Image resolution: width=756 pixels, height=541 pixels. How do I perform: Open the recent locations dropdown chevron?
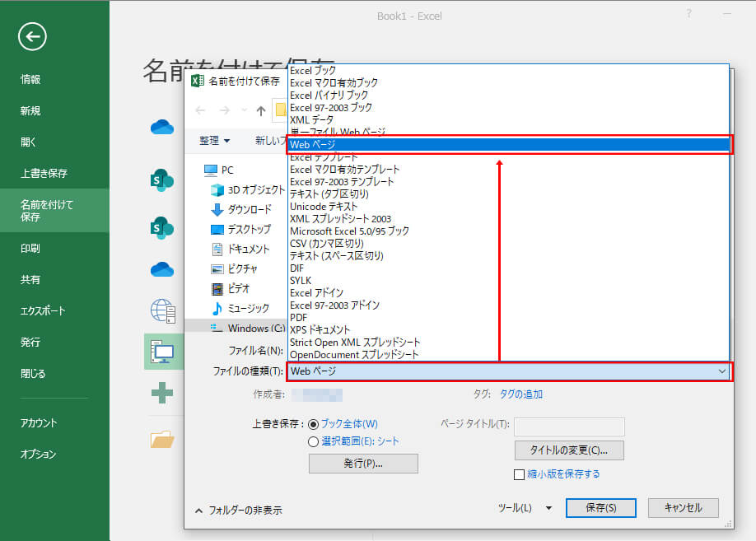[x=245, y=111]
